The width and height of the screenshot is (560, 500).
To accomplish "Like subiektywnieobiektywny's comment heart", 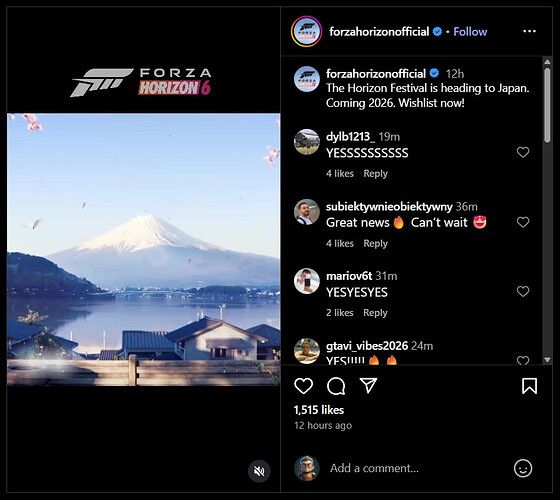I will click(x=523, y=222).
